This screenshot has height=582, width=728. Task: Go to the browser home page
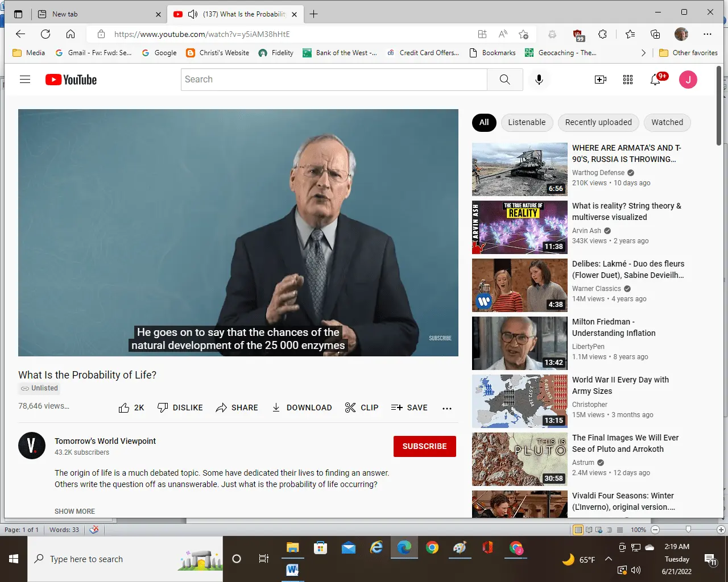pos(71,34)
